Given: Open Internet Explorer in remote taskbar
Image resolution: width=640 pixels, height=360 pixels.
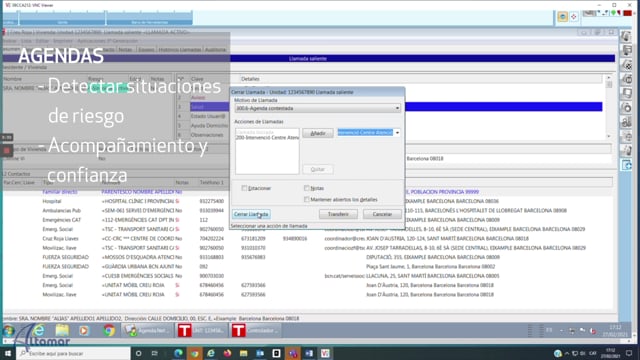Looking at the screenshot, I should coord(39,330).
